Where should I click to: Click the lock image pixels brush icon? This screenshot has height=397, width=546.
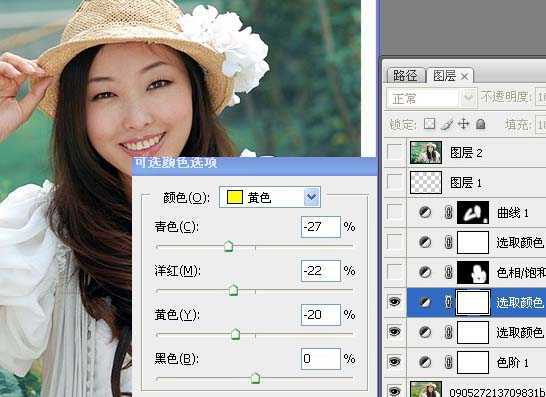pyautogui.click(x=446, y=124)
